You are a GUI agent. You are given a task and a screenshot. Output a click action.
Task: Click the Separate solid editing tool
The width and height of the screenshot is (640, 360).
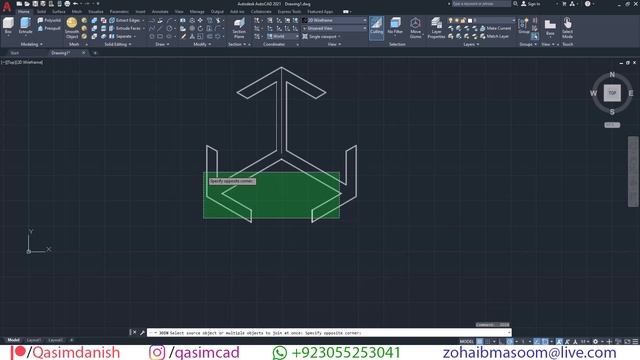point(121,36)
